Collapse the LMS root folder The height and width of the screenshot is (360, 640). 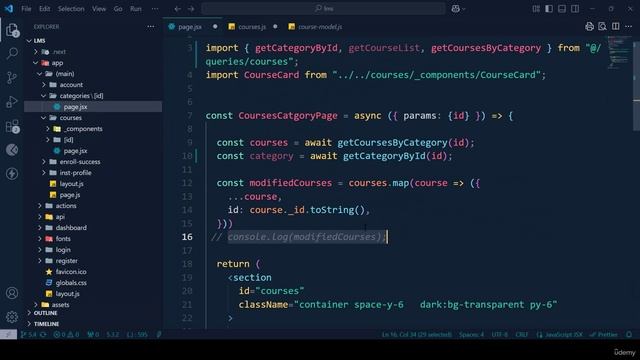[29, 41]
